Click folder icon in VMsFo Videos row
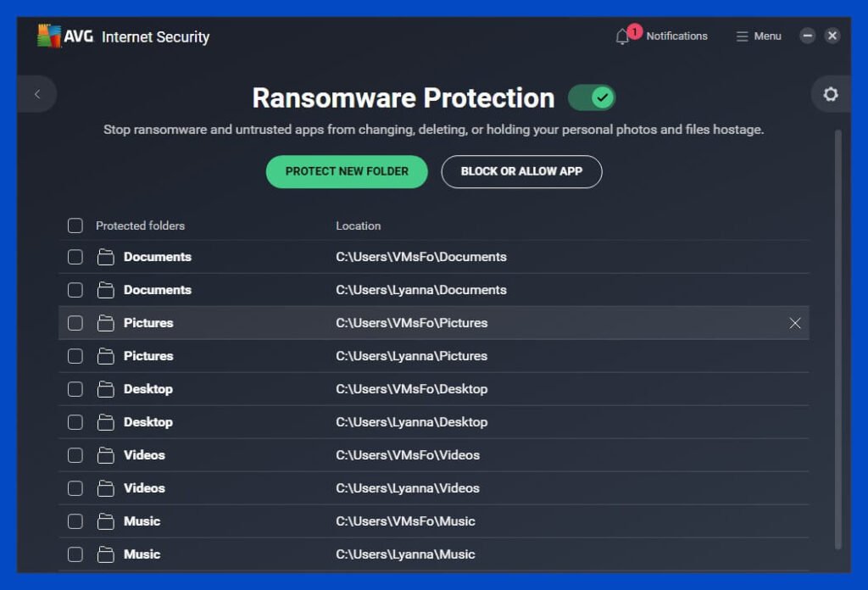This screenshot has height=590, width=868. [106, 455]
